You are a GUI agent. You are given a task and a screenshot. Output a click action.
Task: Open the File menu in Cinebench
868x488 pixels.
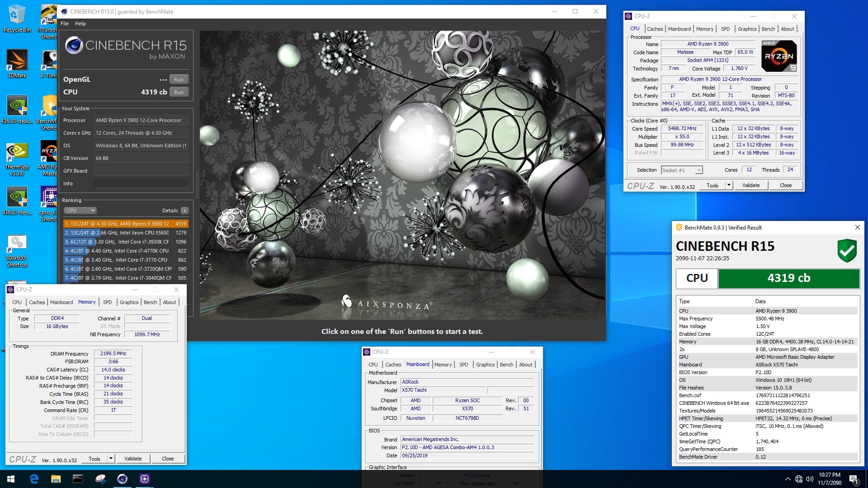(65, 23)
